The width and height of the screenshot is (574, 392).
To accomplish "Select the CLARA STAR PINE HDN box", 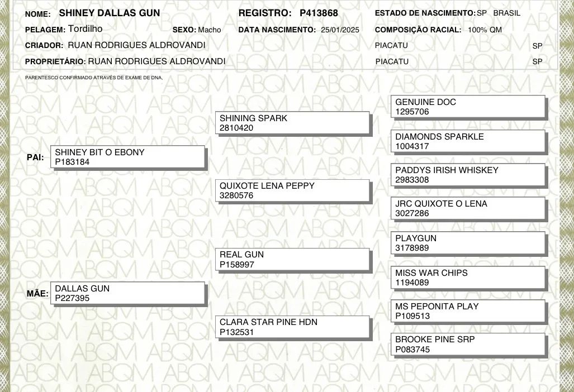I will pyautogui.click(x=293, y=327).
